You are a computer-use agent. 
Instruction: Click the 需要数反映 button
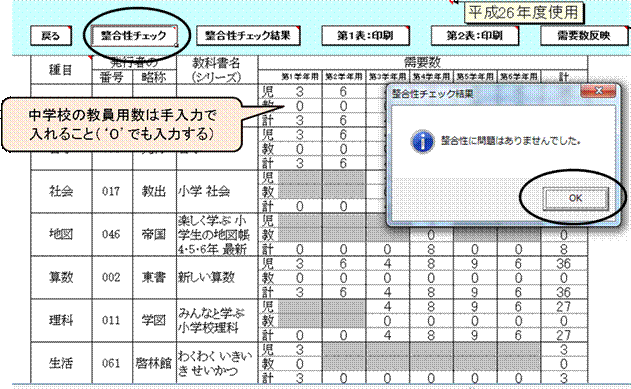tap(584, 36)
